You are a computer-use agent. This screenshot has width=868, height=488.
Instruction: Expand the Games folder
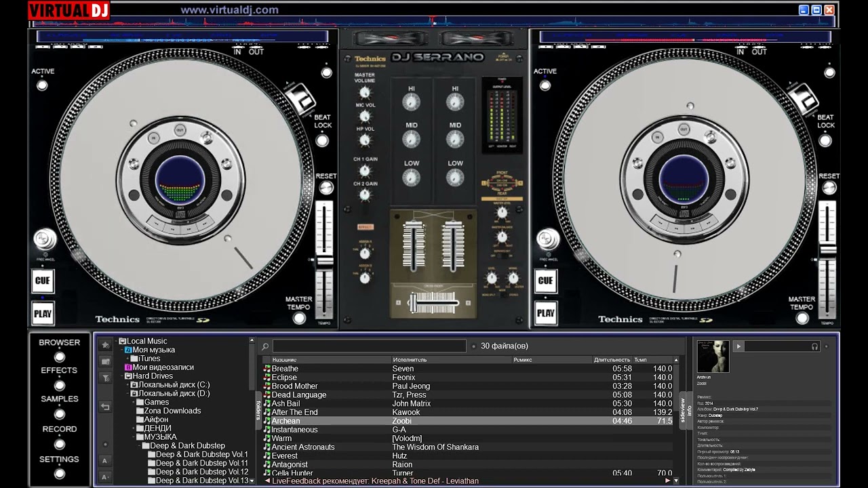click(134, 402)
